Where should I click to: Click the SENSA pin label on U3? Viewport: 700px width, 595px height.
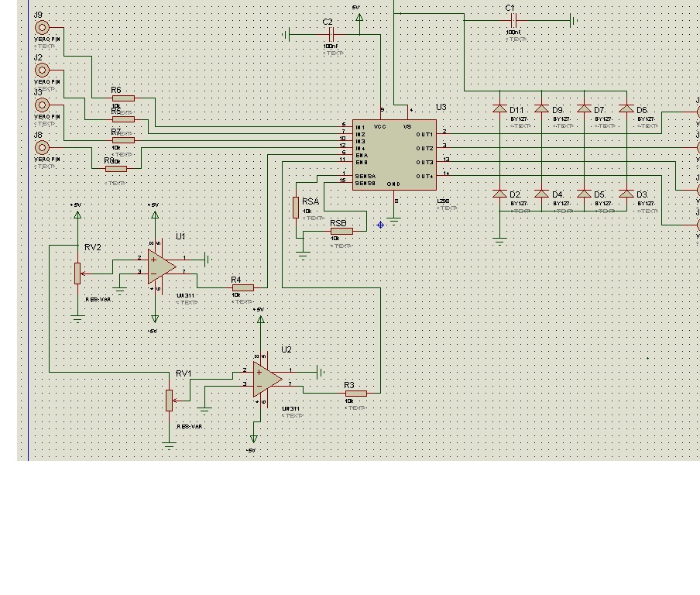click(x=365, y=177)
